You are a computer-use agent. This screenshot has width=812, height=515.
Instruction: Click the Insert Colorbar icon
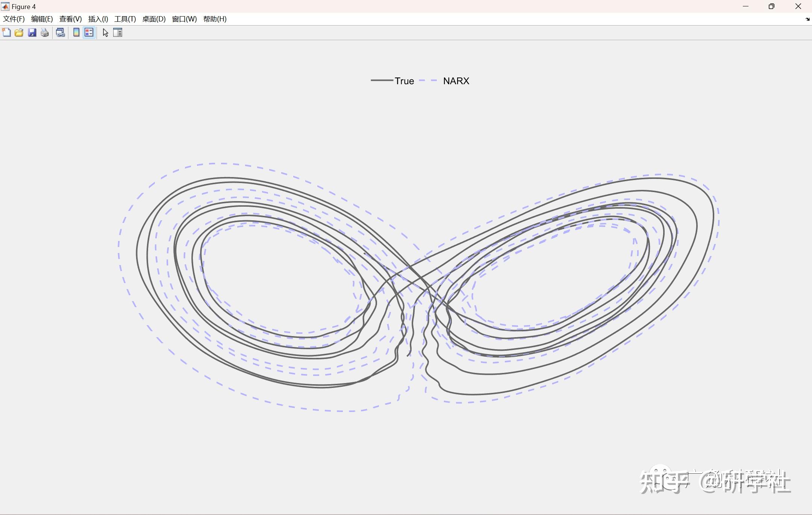pos(76,33)
